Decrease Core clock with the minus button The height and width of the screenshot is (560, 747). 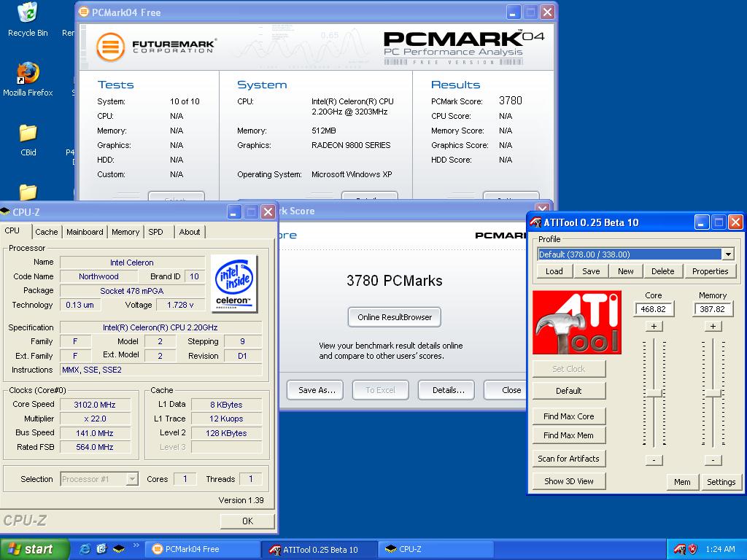click(x=654, y=460)
